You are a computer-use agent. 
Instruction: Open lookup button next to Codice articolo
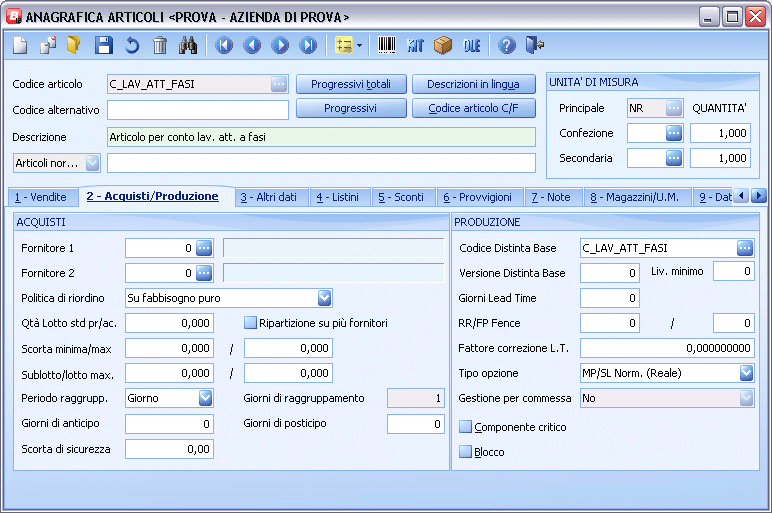[x=279, y=84]
